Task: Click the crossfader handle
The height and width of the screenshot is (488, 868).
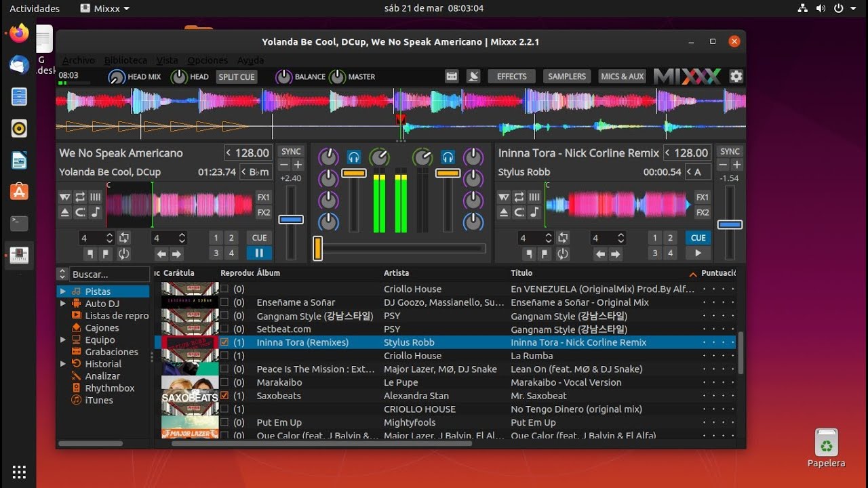Action: click(x=317, y=248)
